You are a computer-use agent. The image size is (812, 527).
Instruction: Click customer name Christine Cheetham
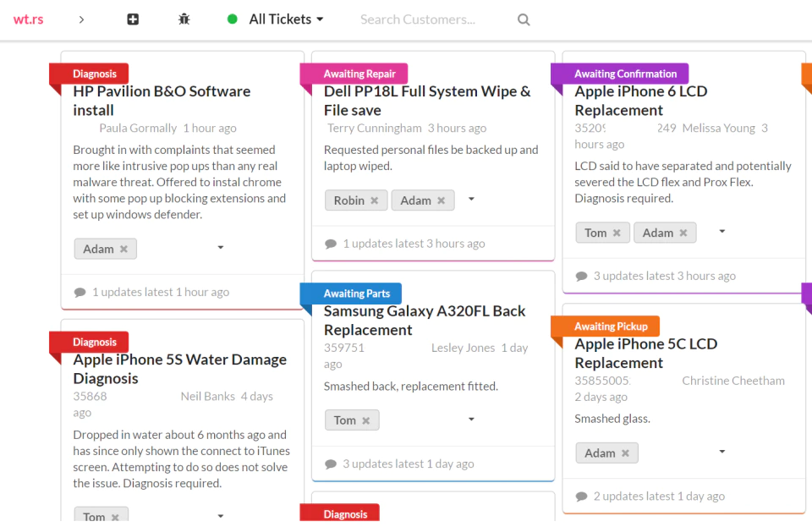(733, 381)
